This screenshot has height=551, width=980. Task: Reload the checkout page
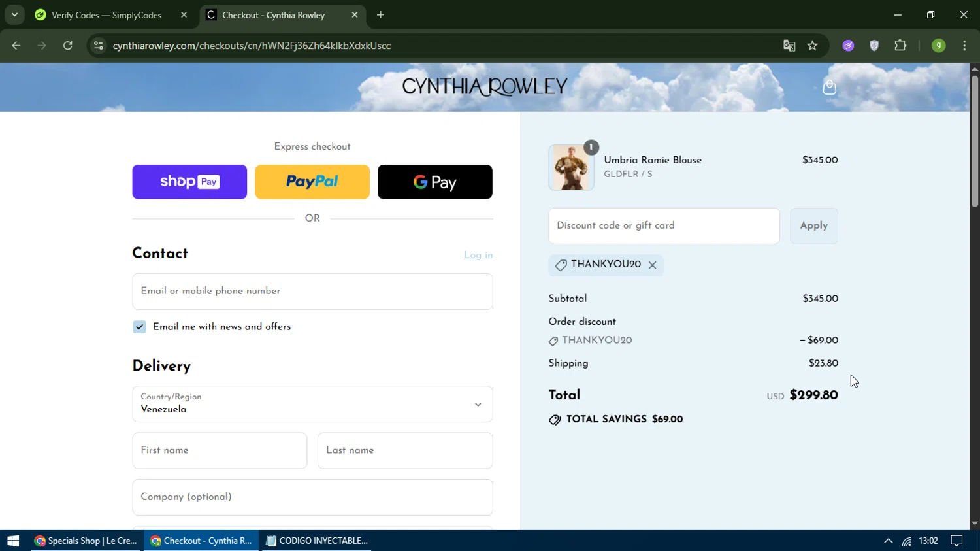coord(68,46)
